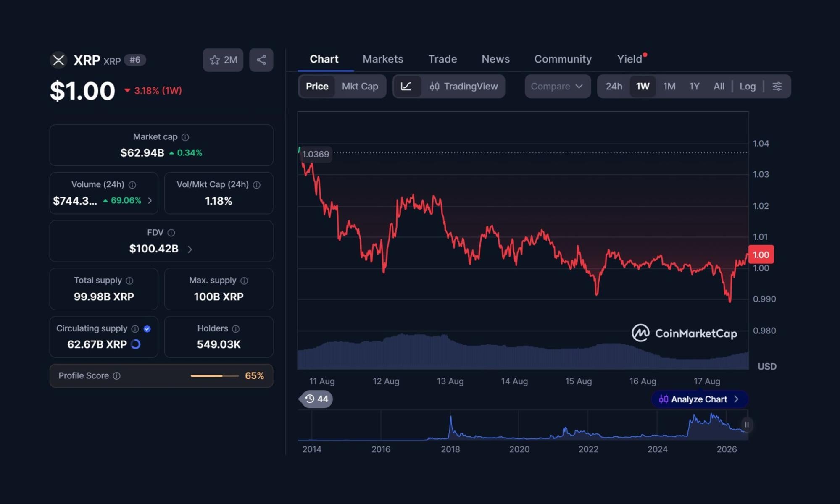Screen dimensions: 840x504
Task: Click the #6 rank badge
Action: coord(135,60)
